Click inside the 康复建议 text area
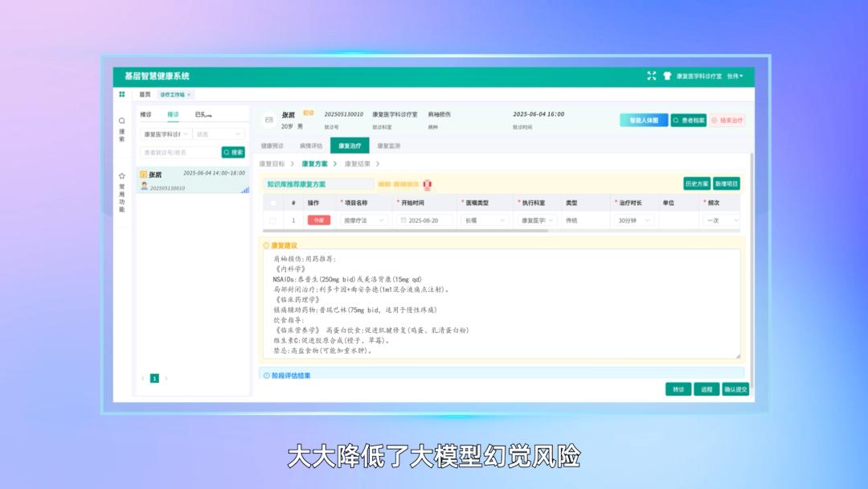This screenshot has width=868, height=489. point(502,304)
